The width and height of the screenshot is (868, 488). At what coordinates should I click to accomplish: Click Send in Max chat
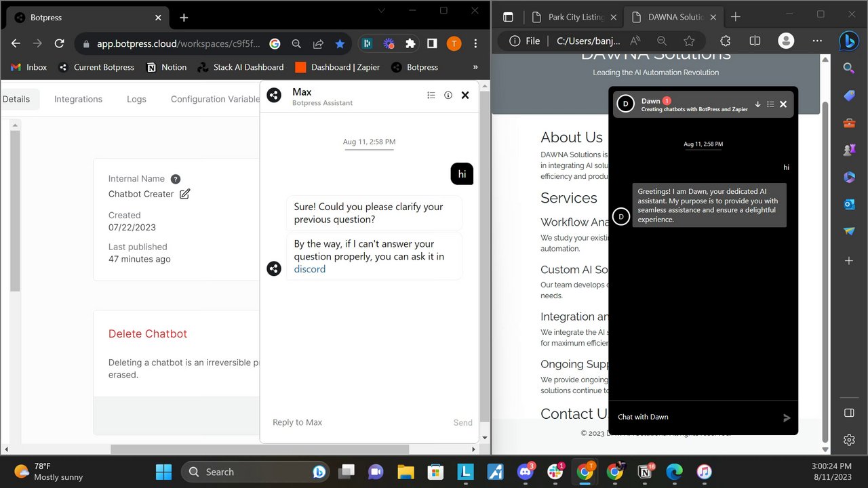tap(462, 422)
